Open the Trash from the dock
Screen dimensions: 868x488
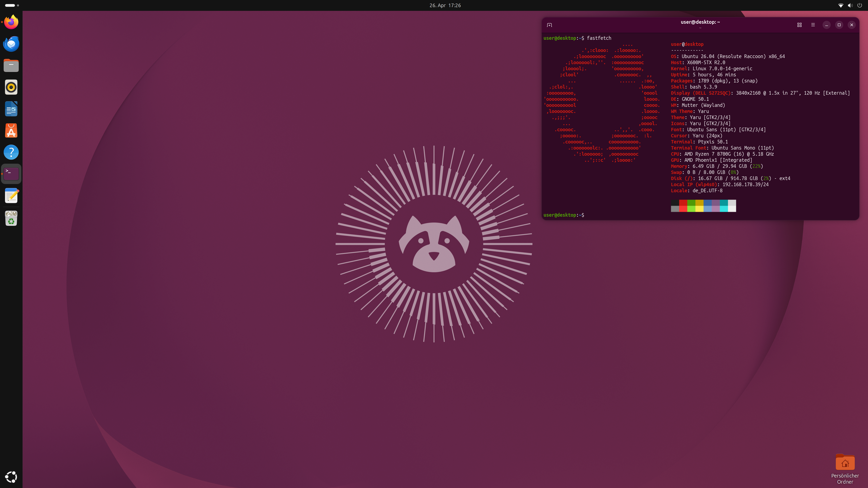point(11,218)
